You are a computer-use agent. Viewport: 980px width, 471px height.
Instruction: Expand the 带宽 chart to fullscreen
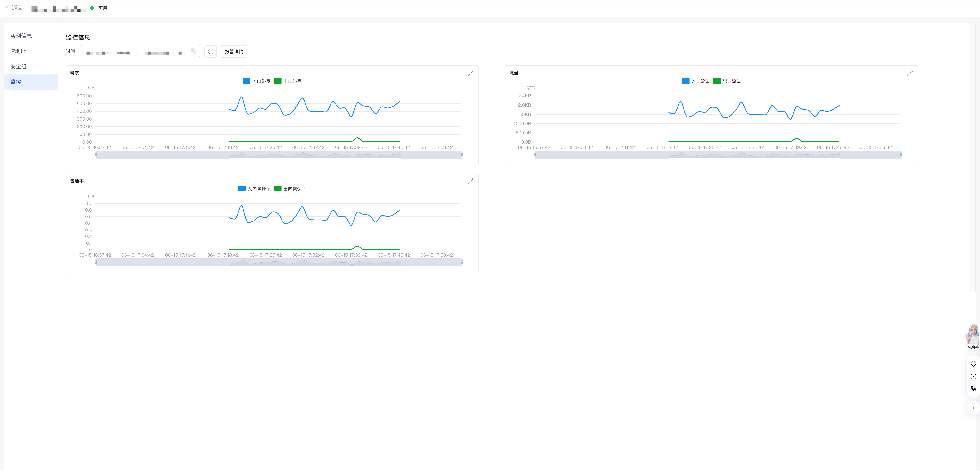tap(471, 73)
